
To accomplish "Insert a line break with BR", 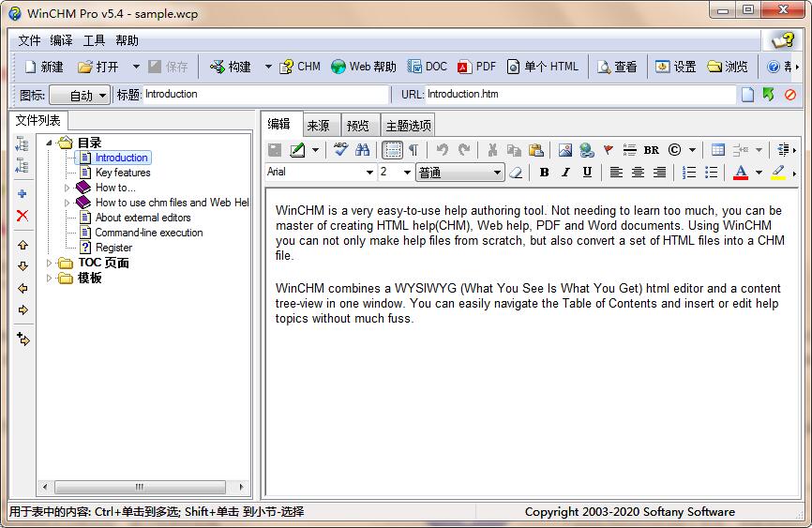I will 652,150.
